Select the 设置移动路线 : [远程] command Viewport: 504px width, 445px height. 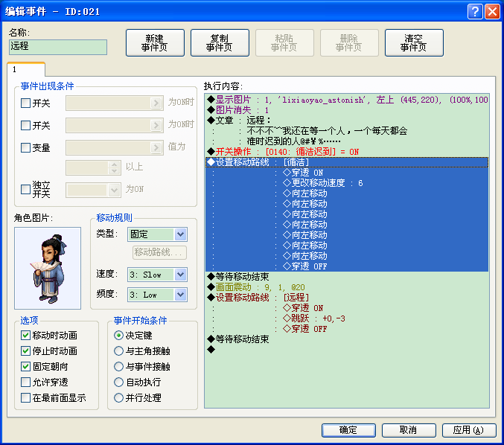click(x=347, y=298)
